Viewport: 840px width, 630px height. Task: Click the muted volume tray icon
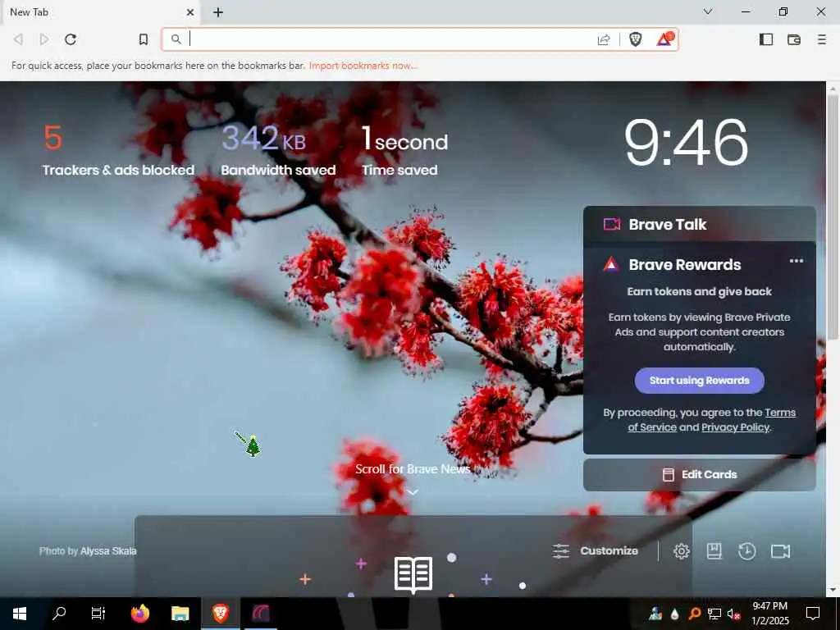[x=734, y=614]
